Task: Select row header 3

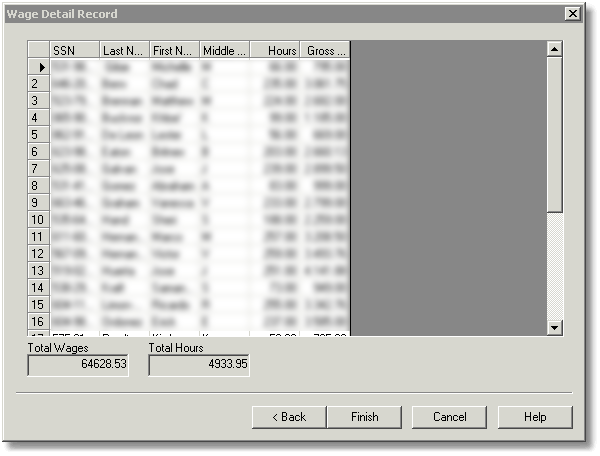Action: (x=39, y=101)
